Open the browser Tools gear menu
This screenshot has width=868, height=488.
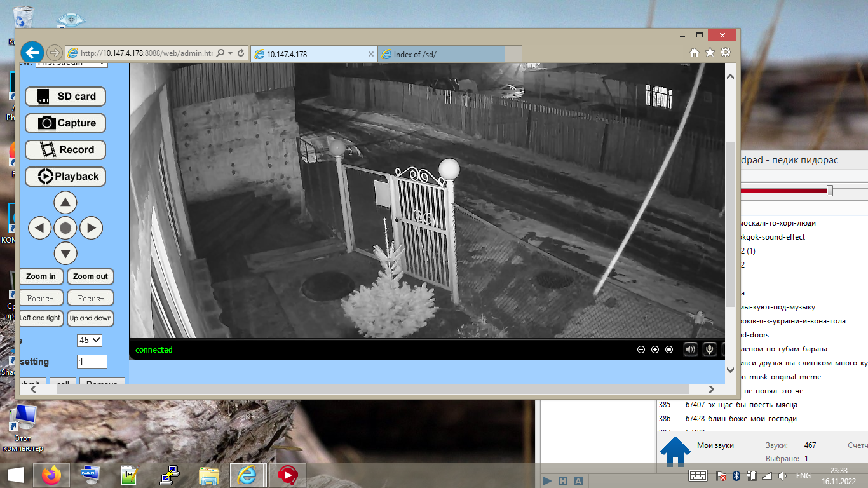click(726, 53)
